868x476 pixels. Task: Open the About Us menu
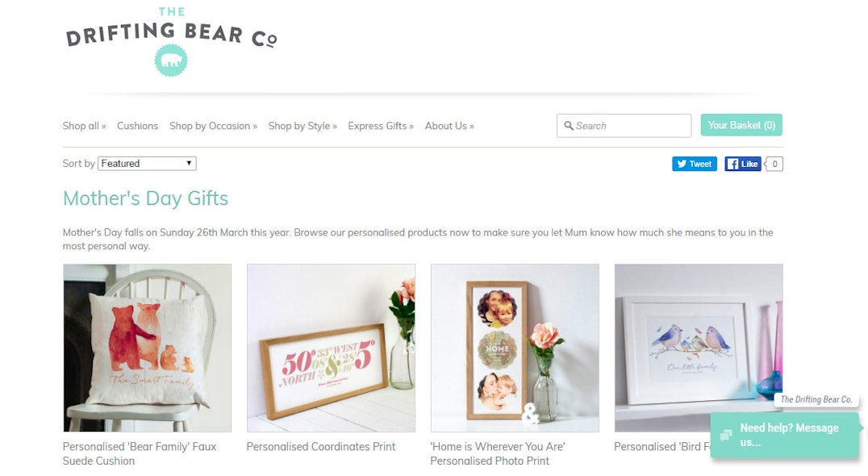click(449, 126)
